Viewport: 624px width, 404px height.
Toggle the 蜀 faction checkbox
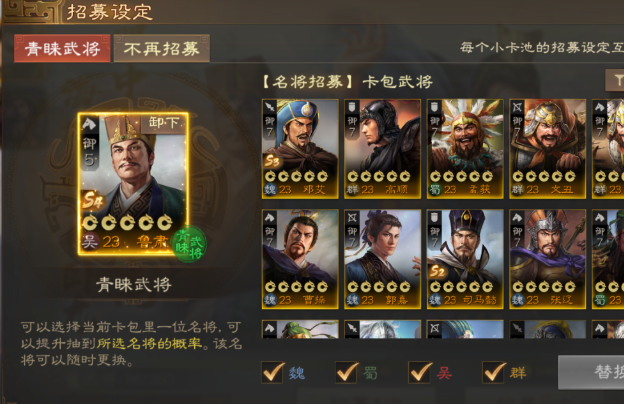point(347,373)
